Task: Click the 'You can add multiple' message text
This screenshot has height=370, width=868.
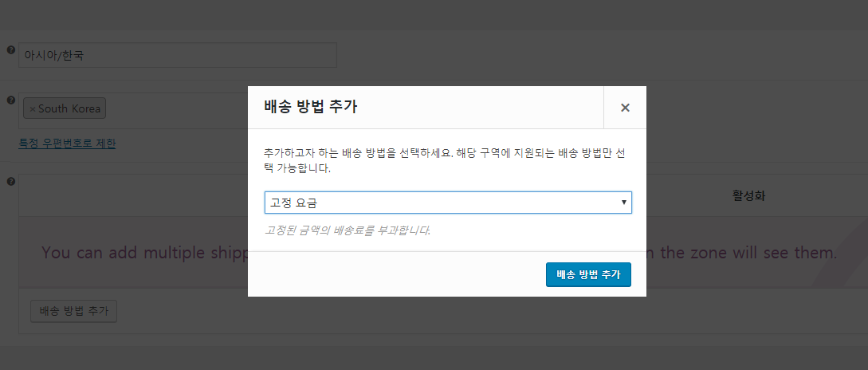Action: click(144, 253)
